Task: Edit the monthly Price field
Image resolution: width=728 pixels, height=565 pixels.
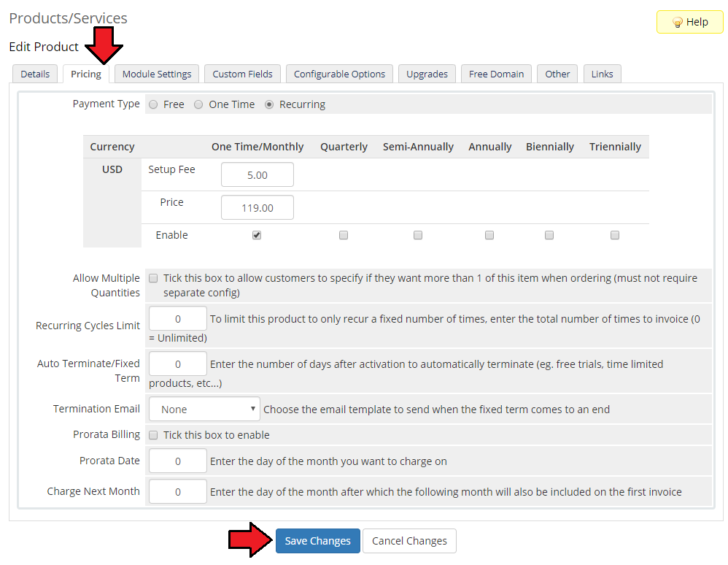Action: 257,207
